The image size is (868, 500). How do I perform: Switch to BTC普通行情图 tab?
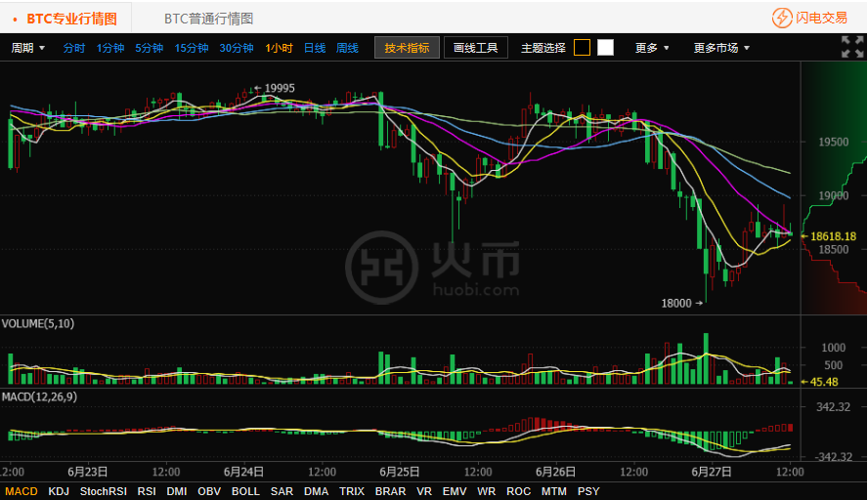(208, 19)
